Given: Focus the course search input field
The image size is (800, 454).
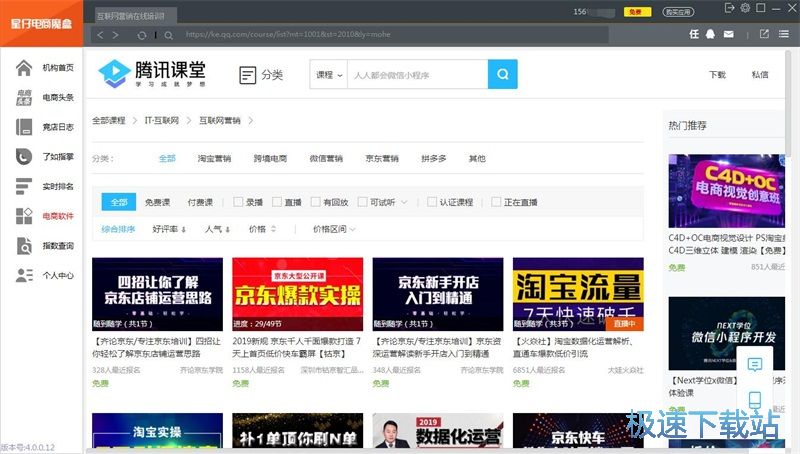Looking at the screenshot, I should (417, 74).
